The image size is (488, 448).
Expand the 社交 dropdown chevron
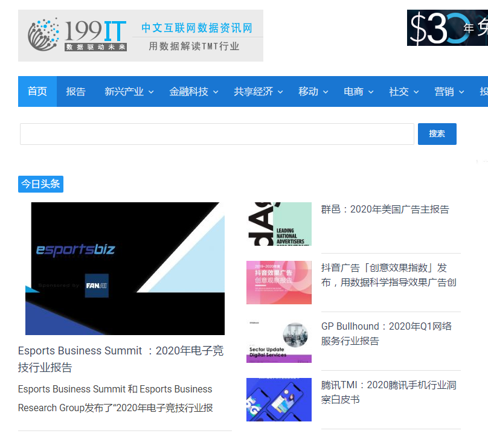pos(416,92)
